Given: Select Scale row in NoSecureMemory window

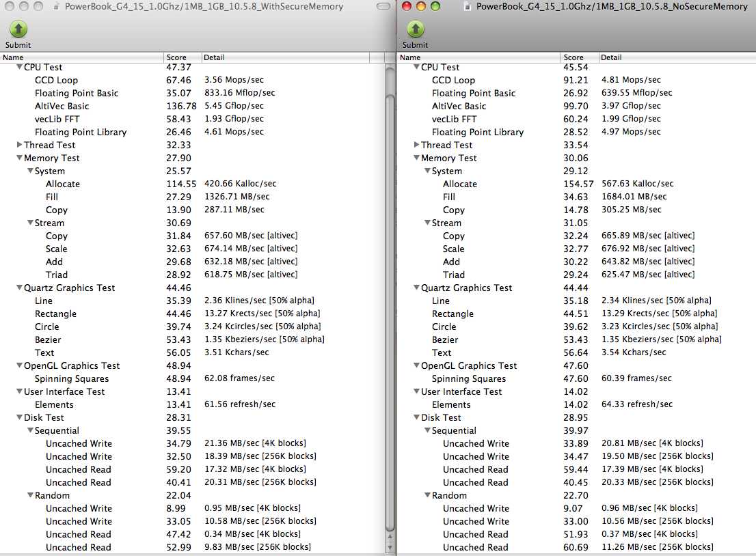Looking at the screenshot, I should pyautogui.click(x=577, y=249).
